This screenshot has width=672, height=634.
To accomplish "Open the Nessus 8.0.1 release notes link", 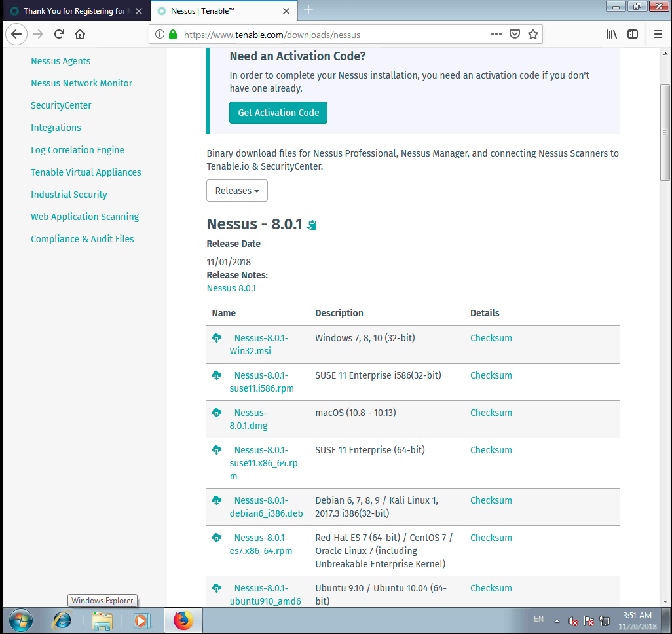I will [x=231, y=288].
